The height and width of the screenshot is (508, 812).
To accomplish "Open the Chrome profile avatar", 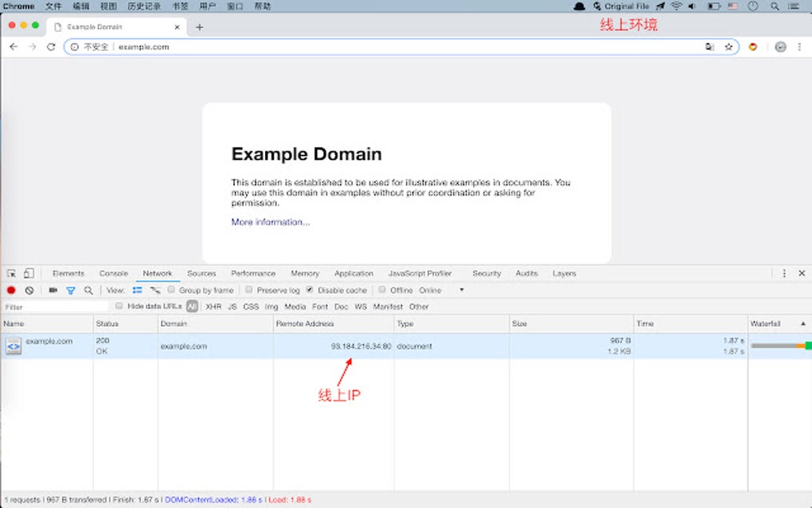I will (780, 47).
